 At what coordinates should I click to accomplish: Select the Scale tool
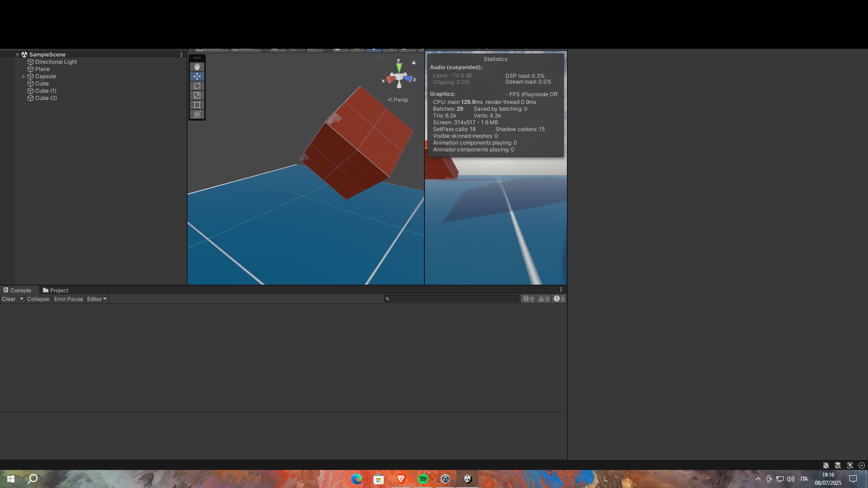point(197,95)
